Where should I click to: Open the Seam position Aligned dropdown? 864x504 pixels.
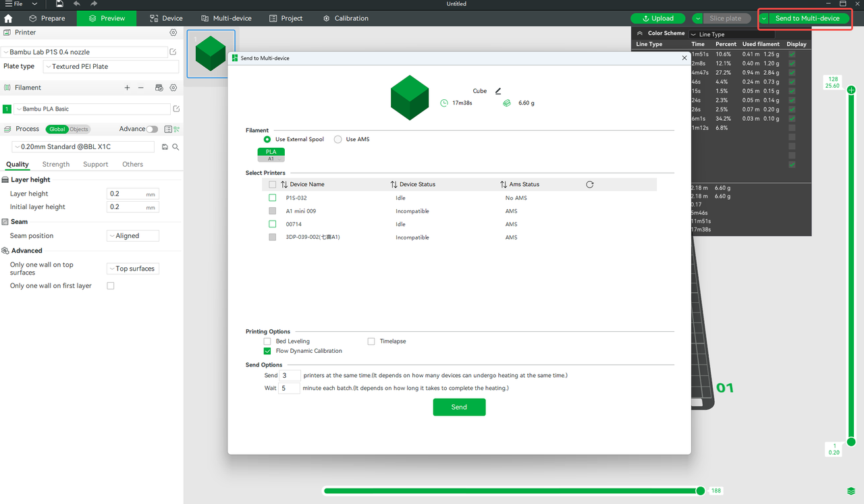pos(133,236)
